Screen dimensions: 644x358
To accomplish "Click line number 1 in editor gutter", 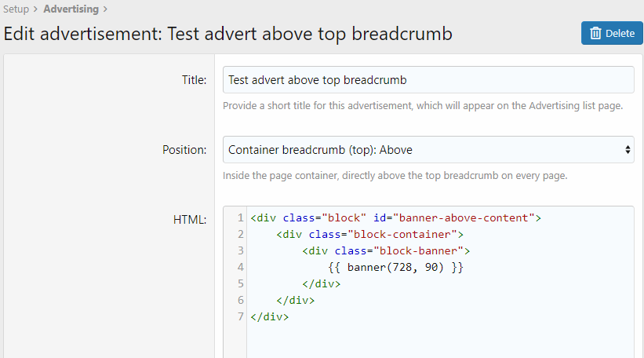I will 241,217.
